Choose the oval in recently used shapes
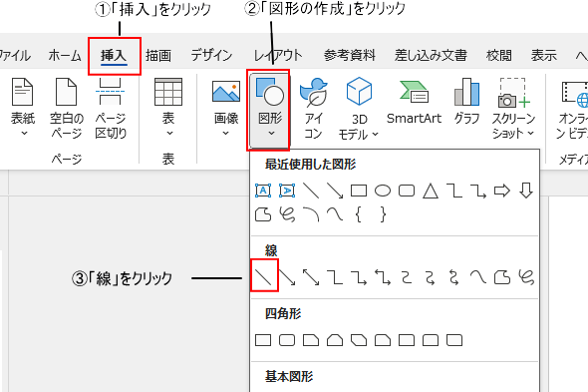Viewport: 588px width, 392px height. (383, 191)
